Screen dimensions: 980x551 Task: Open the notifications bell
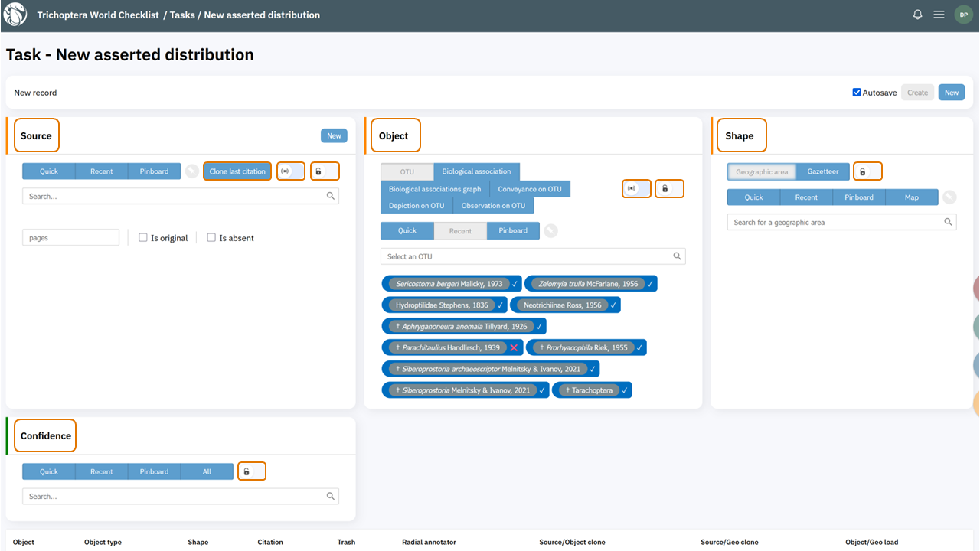[x=917, y=15]
